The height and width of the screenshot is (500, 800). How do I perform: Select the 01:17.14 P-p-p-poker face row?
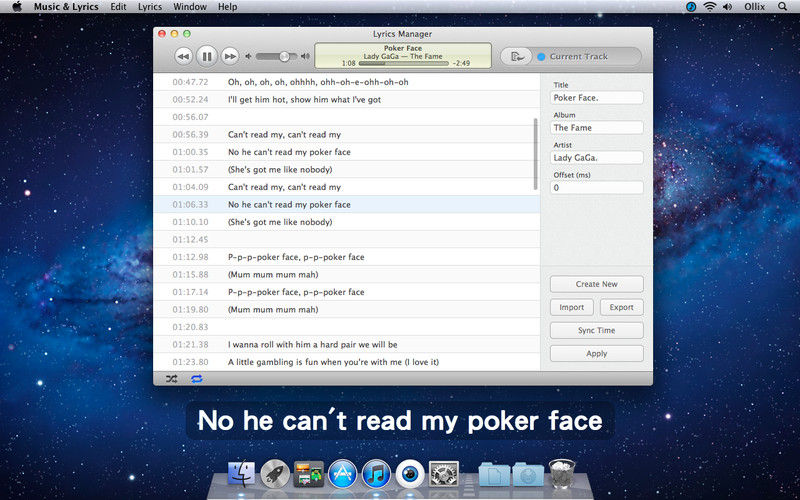[x=346, y=292]
